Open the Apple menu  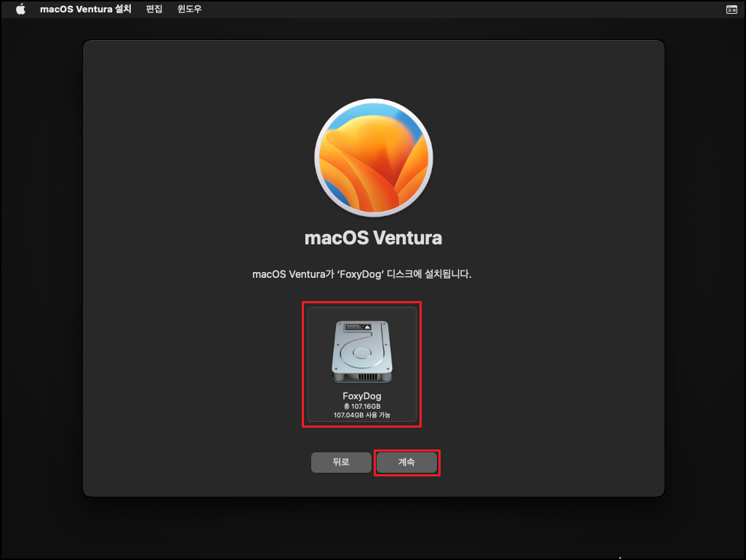tap(20, 9)
